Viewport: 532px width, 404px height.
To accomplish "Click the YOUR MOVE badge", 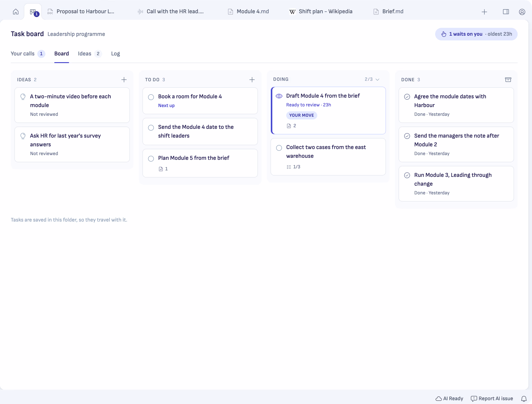I will point(301,115).
